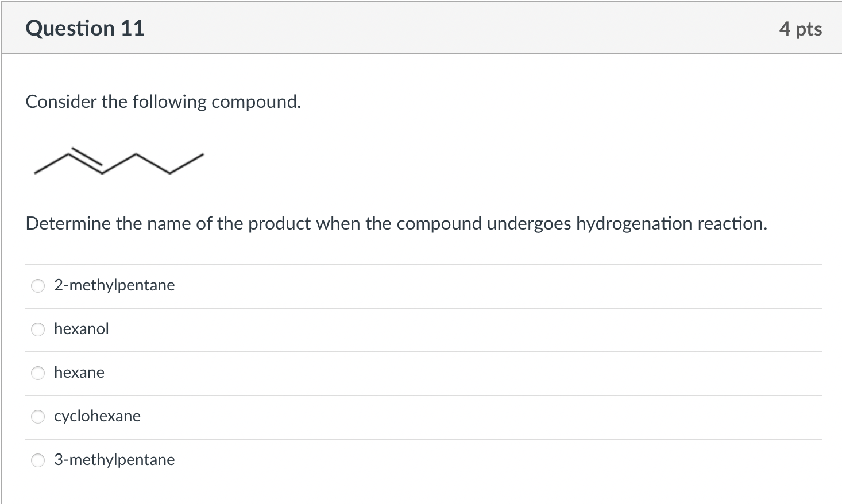Click the Question 11 header title
Image resolution: width=842 pixels, height=504 pixels.
[x=85, y=28]
